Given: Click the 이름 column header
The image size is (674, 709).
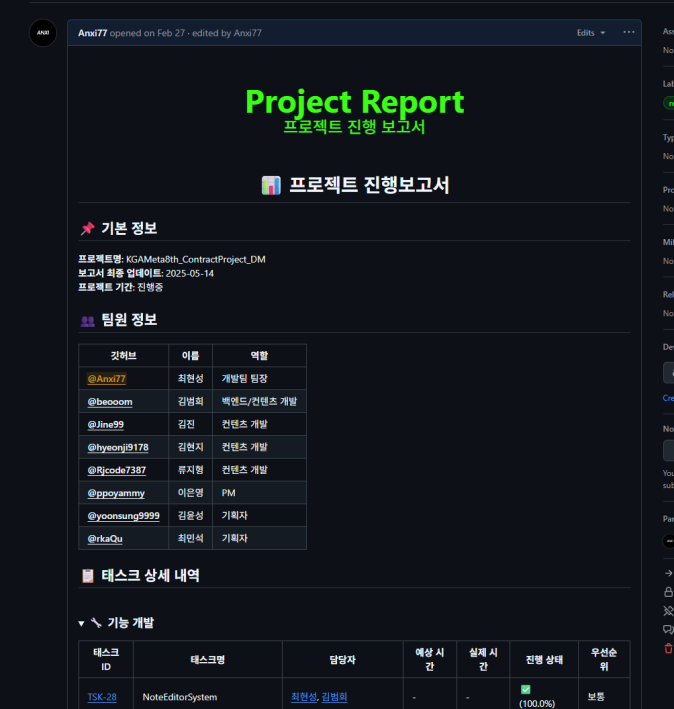Looking at the screenshot, I should point(190,356).
